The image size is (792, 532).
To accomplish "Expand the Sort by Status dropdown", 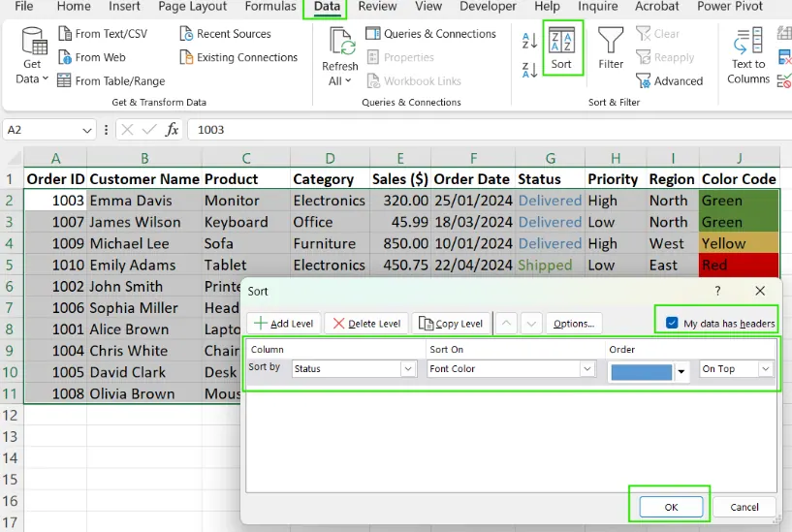I will point(408,369).
